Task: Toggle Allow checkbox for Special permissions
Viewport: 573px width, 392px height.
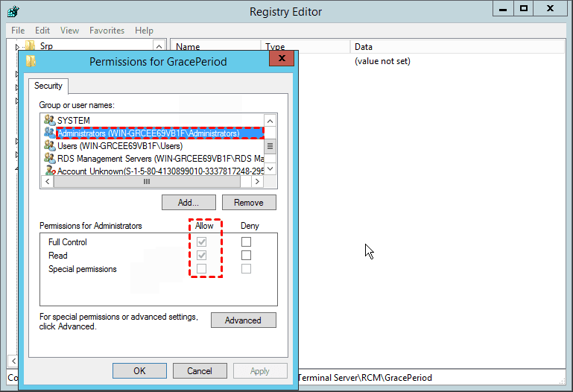Action: pyautogui.click(x=201, y=268)
